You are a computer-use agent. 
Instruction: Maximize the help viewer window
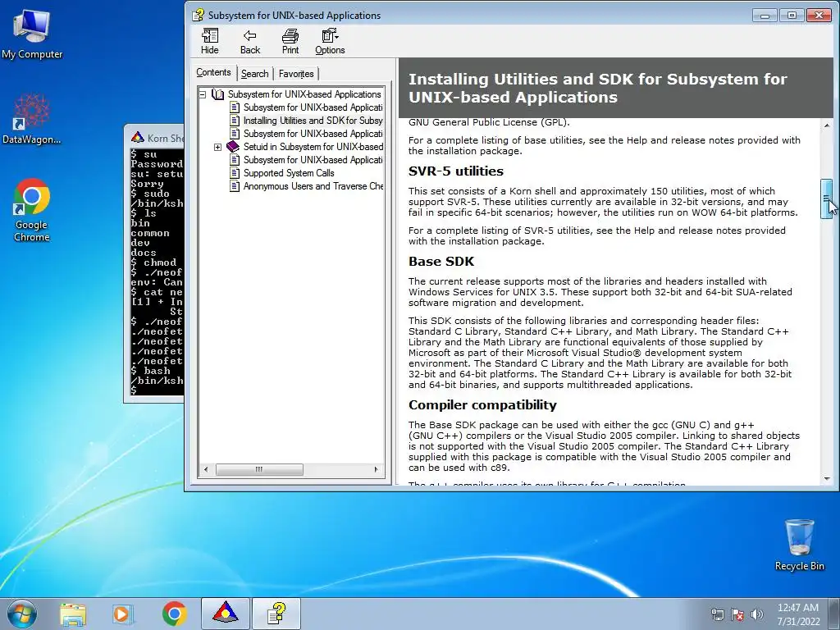click(792, 16)
